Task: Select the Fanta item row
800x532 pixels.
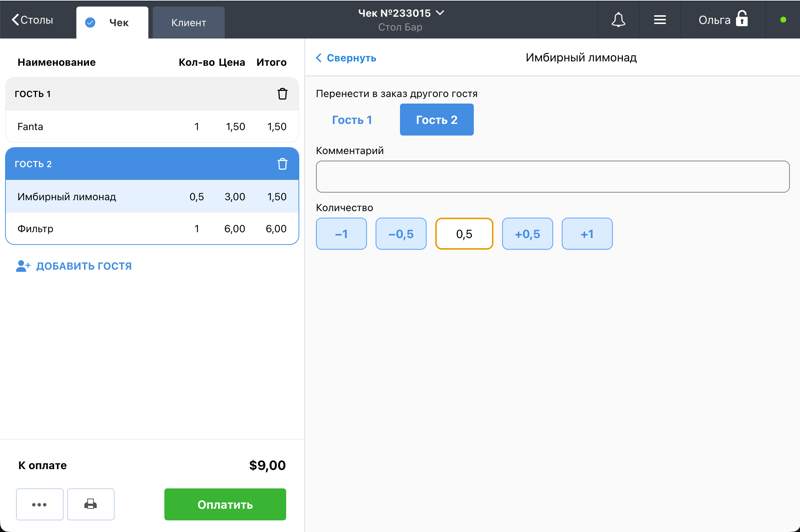Action: coord(152,126)
